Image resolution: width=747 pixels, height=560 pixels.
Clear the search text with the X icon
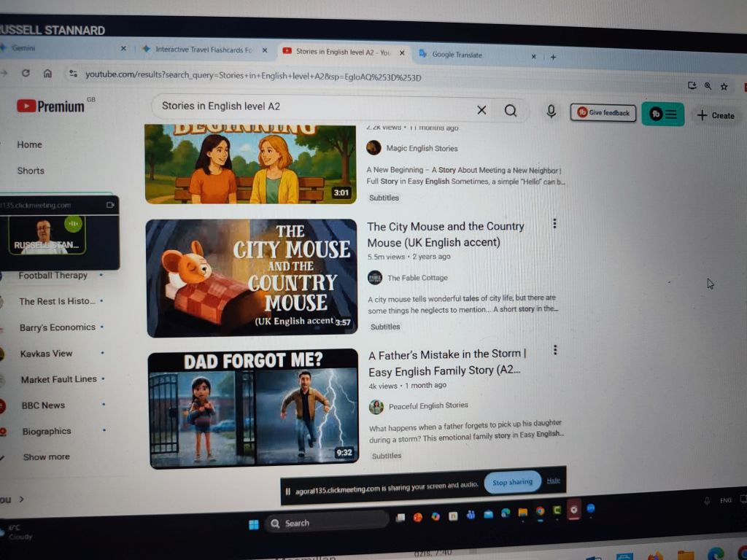click(x=481, y=110)
